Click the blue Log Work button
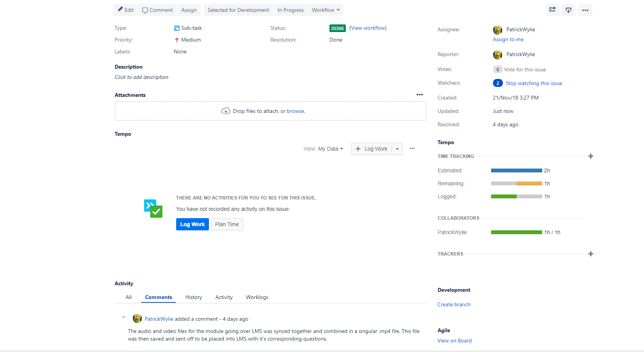Screen dimensions: 644x352 193,224
